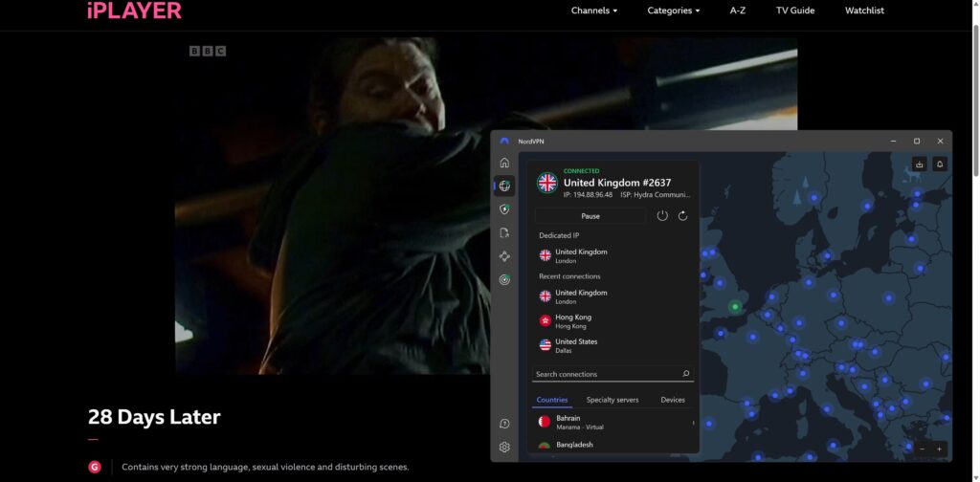The image size is (980, 482).
Task: Zoom out the map with minus
Action: click(922, 449)
